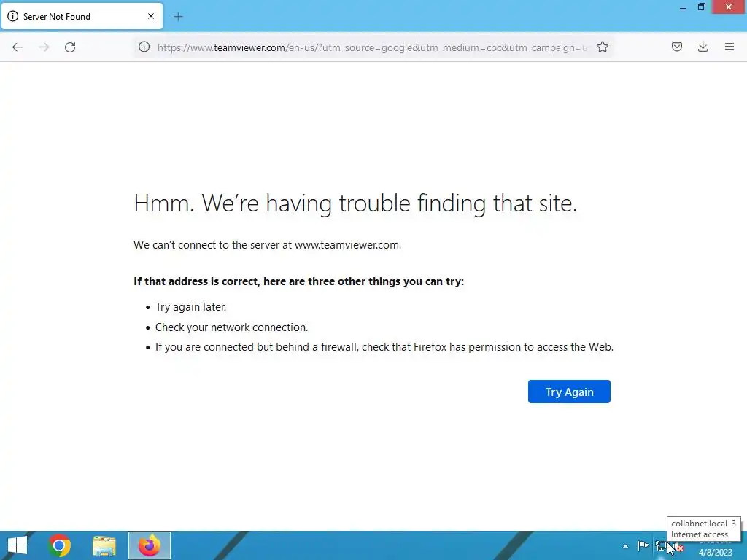Minimize the Firefox window

683,7
